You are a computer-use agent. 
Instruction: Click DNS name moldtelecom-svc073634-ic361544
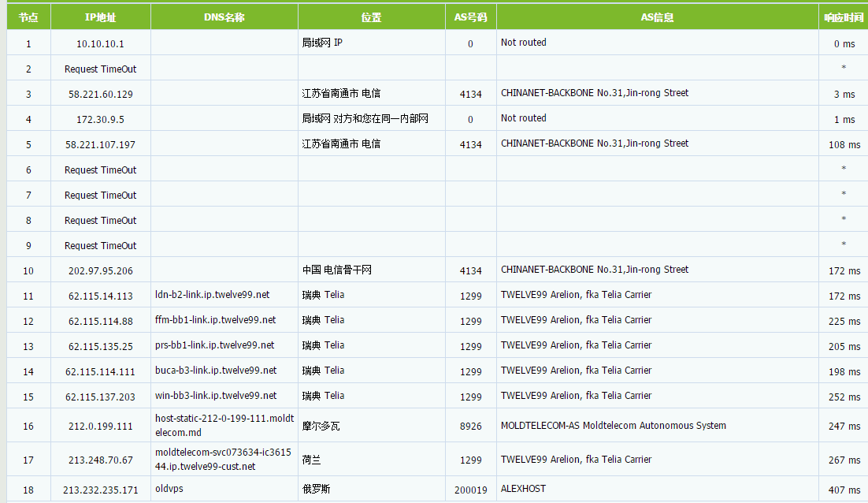[223, 459]
